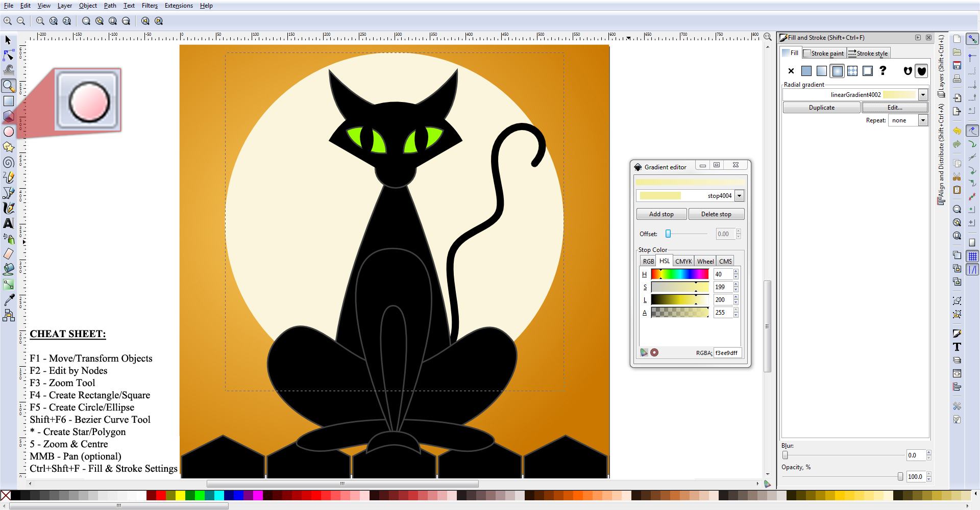980x510 pixels.
Task: Pick the red swatch in palette
Action: click(161, 495)
